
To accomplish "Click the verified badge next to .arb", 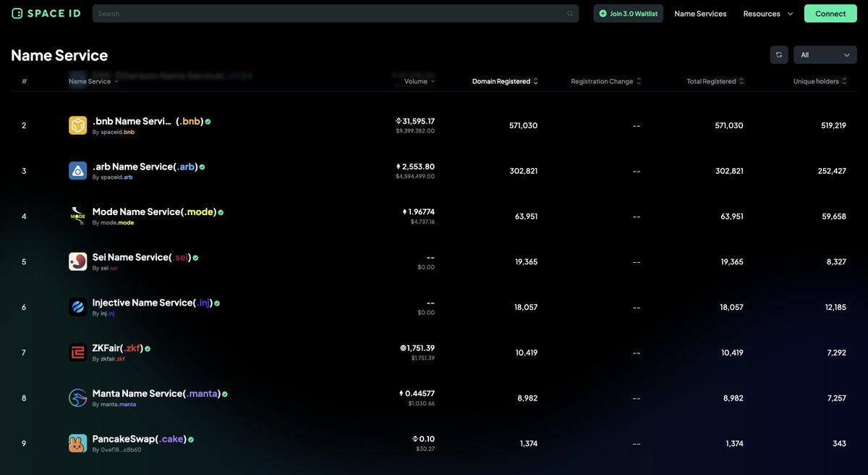I will coord(203,167).
